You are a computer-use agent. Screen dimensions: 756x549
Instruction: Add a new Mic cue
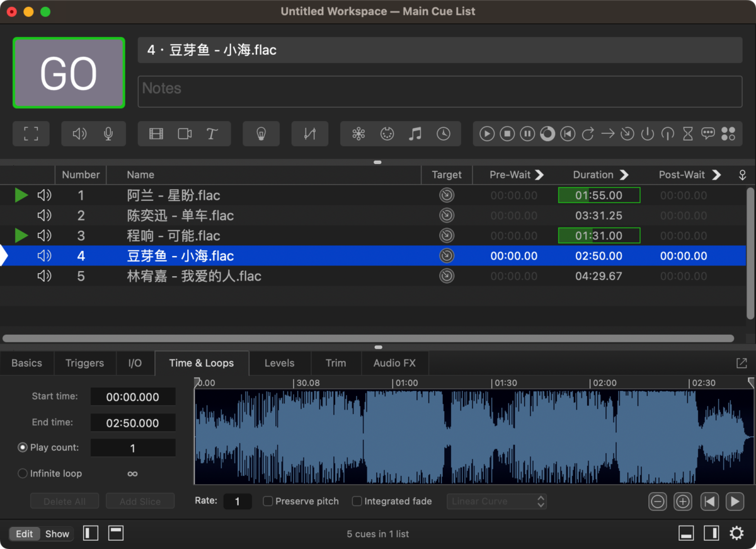[x=108, y=134]
